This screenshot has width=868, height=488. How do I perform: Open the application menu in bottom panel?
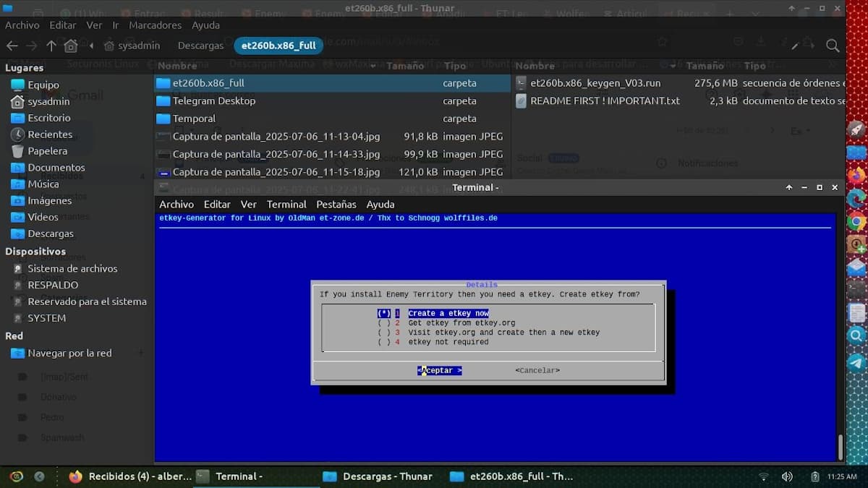click(x=16, y=476)
